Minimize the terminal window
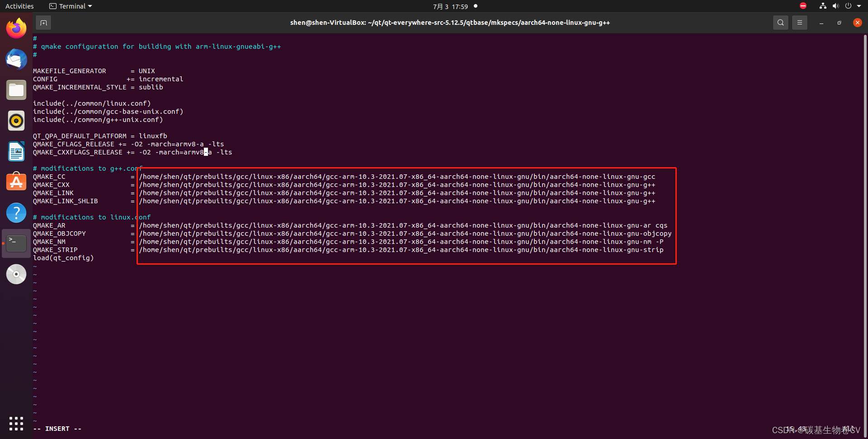 821,23
